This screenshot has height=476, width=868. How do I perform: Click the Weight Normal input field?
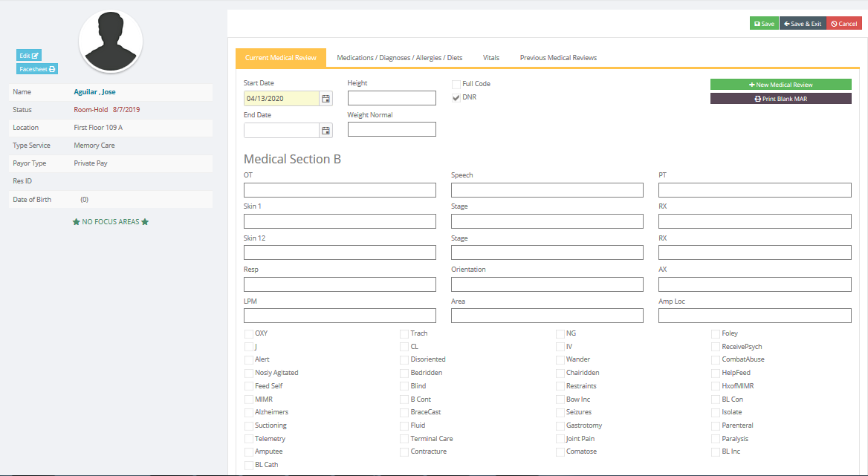pyautogui.click(x=392, y=129)
